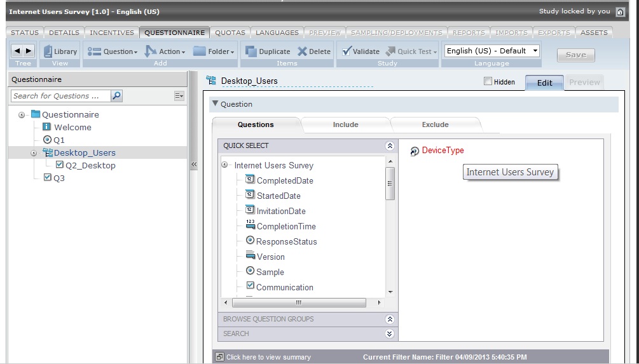
Task: Click the quick select scroll up arrow
Action: [x=390, y=161]
